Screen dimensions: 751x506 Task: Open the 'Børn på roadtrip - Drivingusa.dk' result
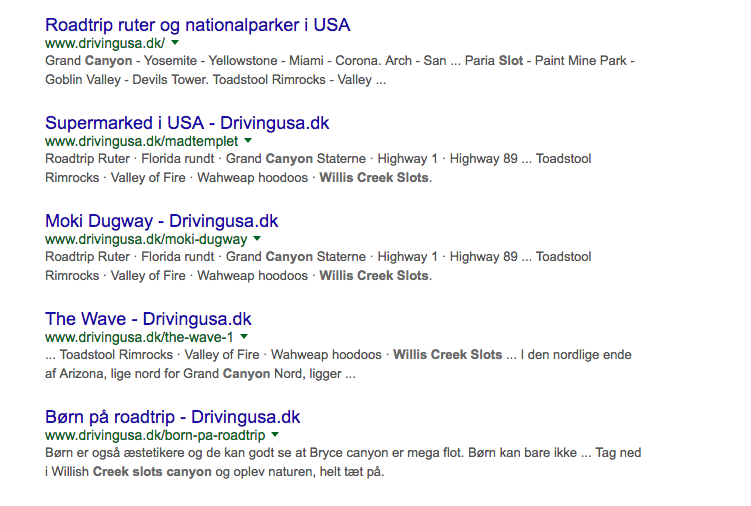[172, 417]
